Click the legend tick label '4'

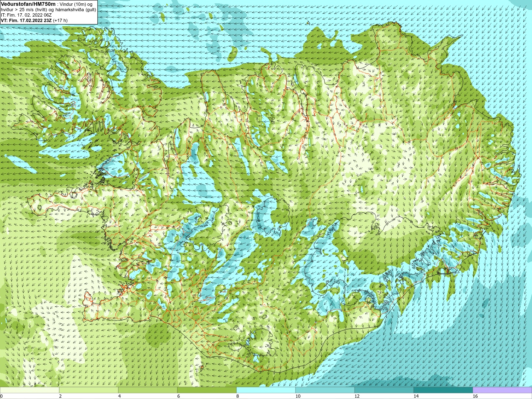click(x=119, y=396)
